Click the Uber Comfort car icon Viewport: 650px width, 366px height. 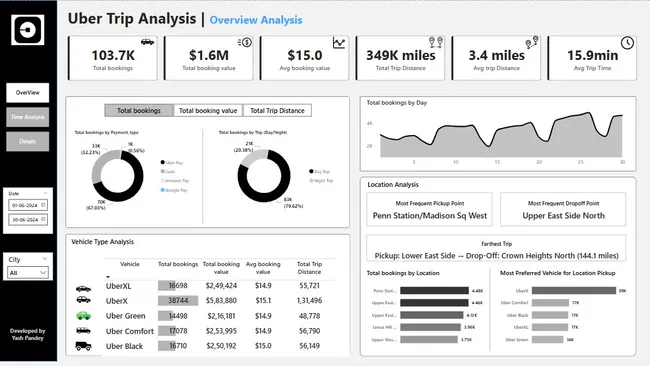(x=83, y=330)
